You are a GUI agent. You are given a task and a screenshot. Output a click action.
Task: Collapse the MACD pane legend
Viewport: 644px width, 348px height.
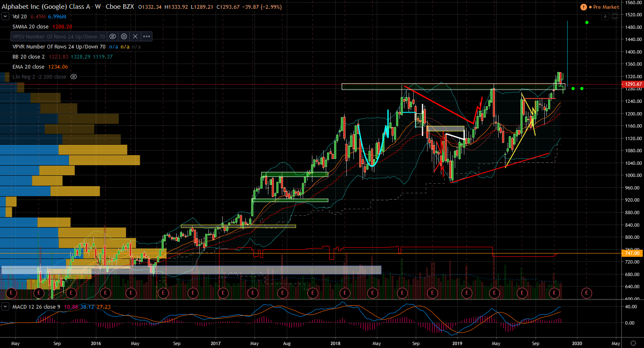(x=5, y=307)
